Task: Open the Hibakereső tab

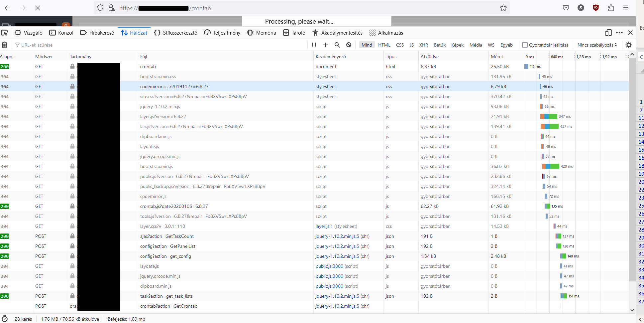Action: (x=97, y=33)
